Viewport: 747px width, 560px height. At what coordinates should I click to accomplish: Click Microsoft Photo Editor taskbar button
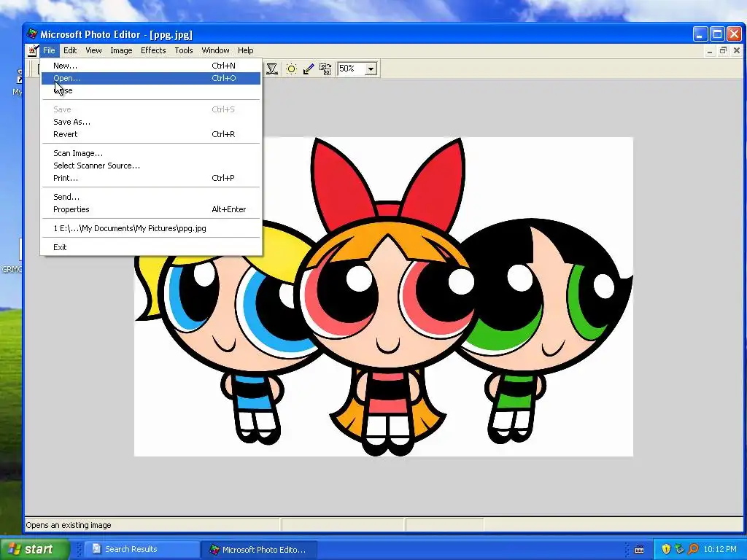pyautogui.click(x=258, y=550)
